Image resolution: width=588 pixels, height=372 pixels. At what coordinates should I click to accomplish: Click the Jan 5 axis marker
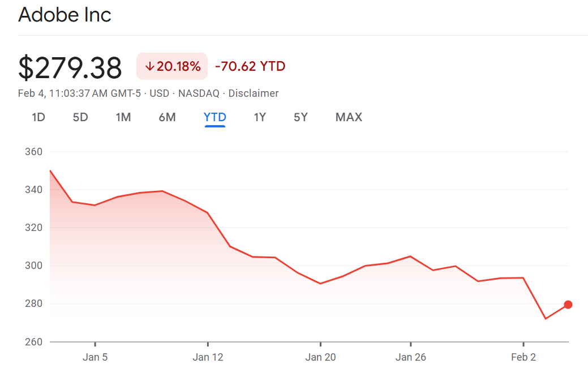click(95, 357)
